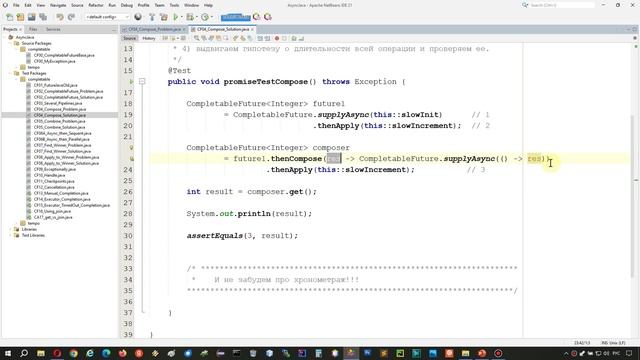The width and height of the screenshot is (640, 360).
Task: Open the Refactor menu
Action: coord(96,5)
